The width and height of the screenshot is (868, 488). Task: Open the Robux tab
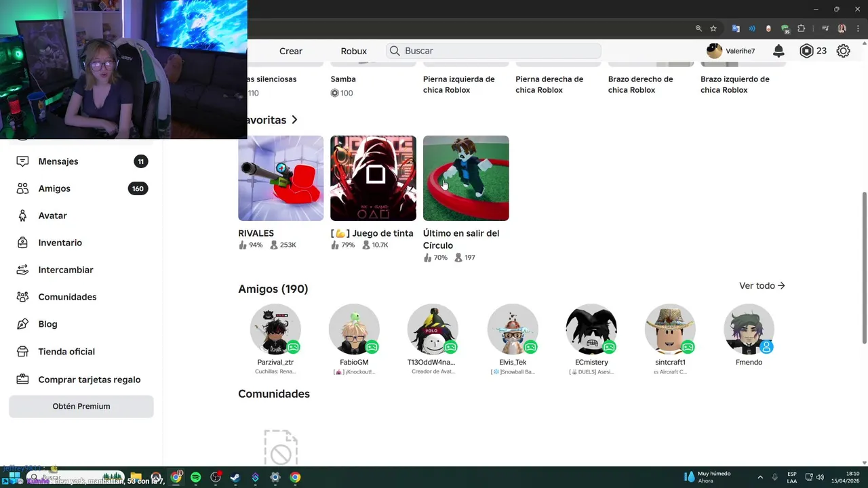pyautogui.click(x=354, y=51)
